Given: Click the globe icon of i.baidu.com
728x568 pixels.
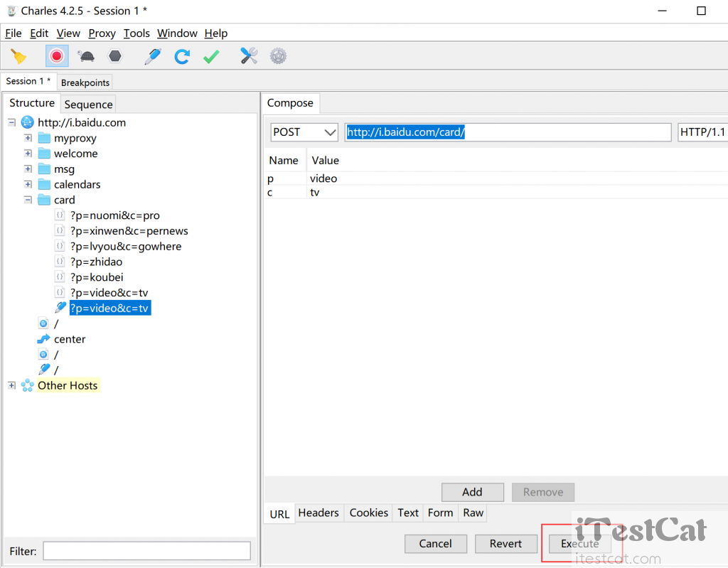Looking at the screenshot, I should pyautogui.click(x=28, y=122).
